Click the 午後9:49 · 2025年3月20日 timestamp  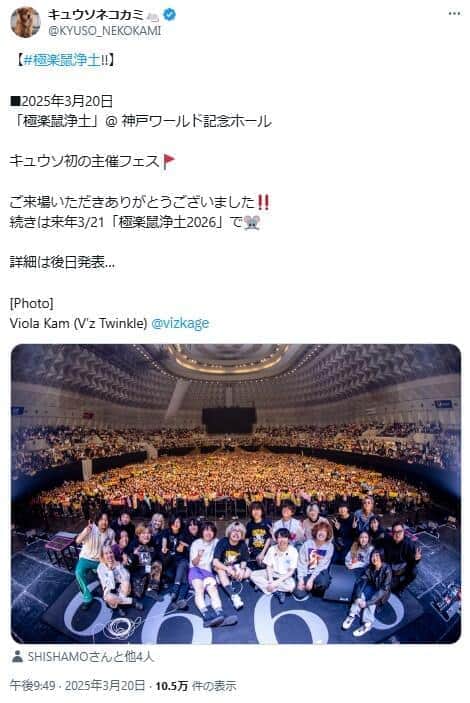[x=78, y=686]
